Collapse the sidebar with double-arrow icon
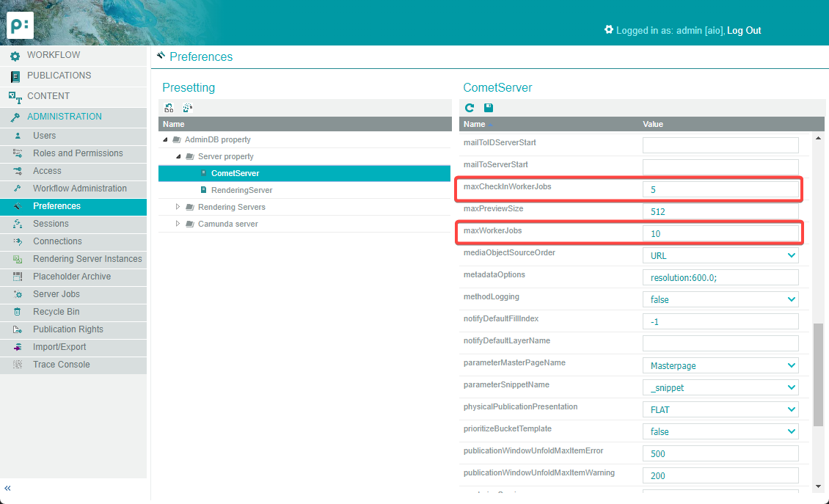 [x=8, y=489]
